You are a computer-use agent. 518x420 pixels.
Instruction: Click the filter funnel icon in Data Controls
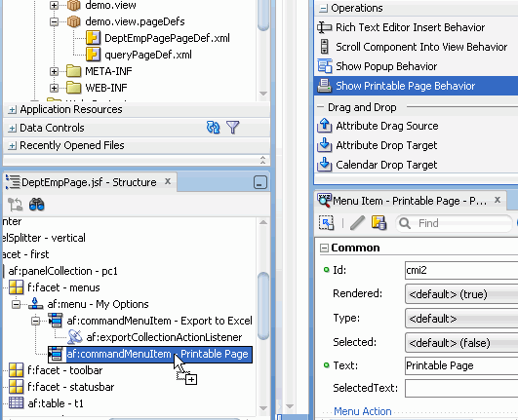point(233,128)
